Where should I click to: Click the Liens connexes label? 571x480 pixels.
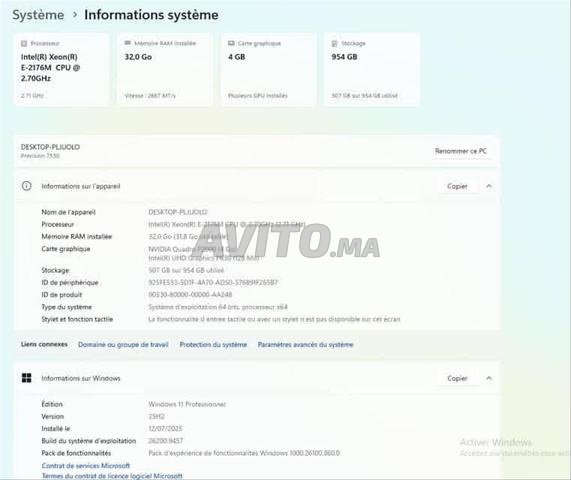[x=44, y=344]
